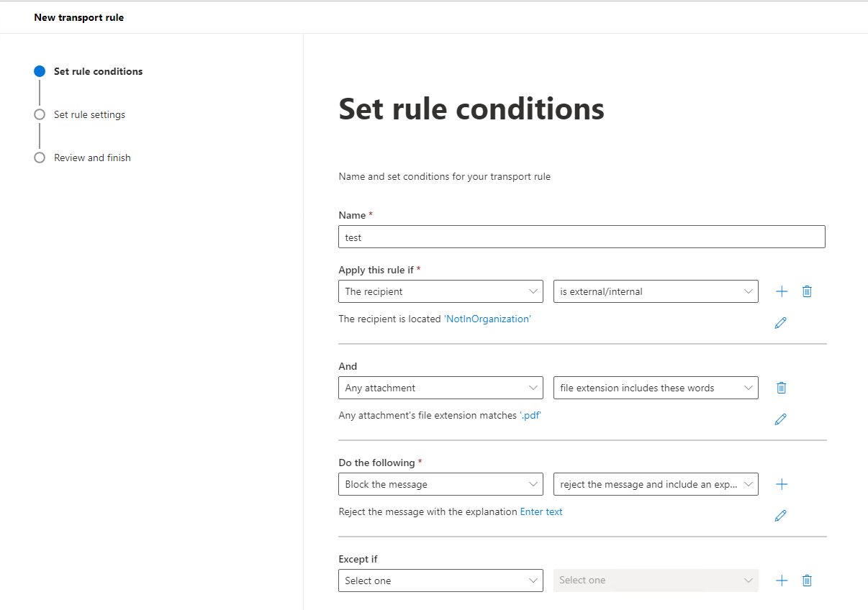Edit the '.pdf' file extension with pencil icon
The width and height of the screenshot is (868, 610).
780,419
